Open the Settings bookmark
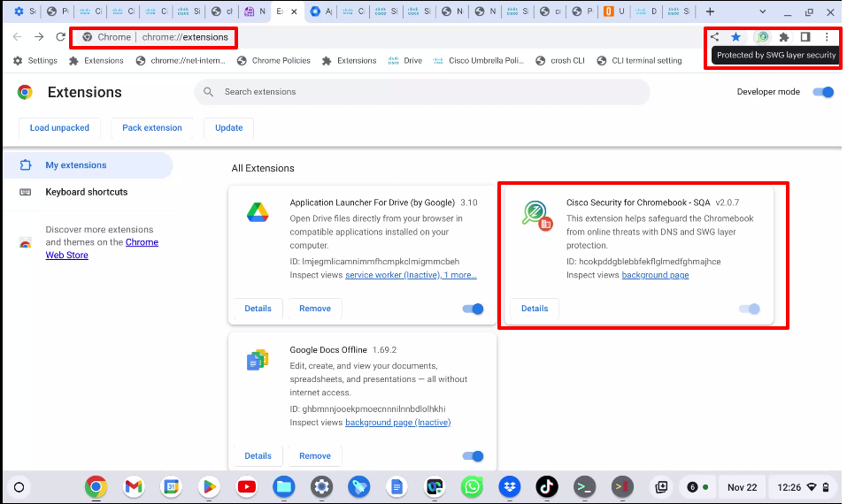Image resolution: width=847 pixels, height=504 pixels. 35,60
